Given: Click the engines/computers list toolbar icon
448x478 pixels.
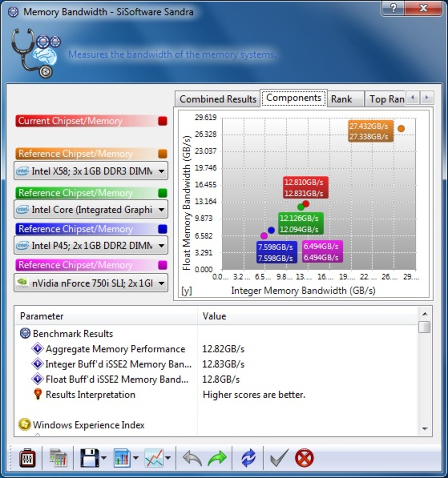Looking at the screenshot, I should click(58, 458).
